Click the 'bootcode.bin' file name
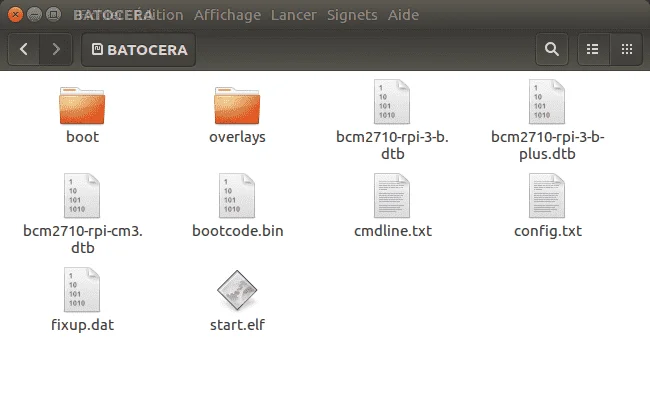Screen dimensions: 650x401 [x=238, y=231]
